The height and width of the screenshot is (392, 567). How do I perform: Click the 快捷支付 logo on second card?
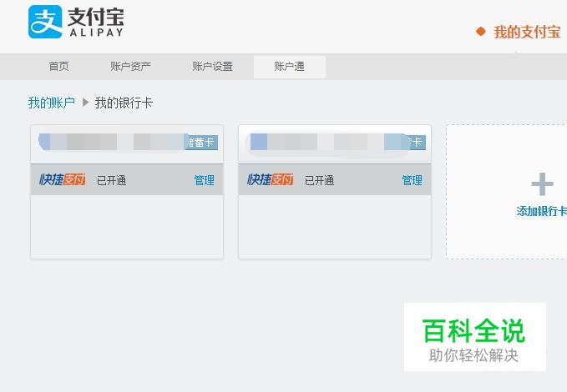pos(270,179)
